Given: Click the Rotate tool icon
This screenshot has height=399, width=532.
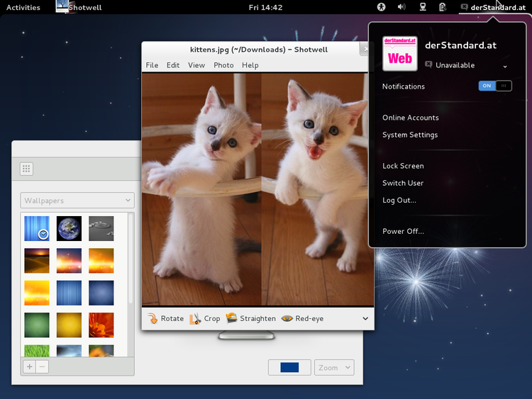Looking at the screenshot, I should pos(153,319).
